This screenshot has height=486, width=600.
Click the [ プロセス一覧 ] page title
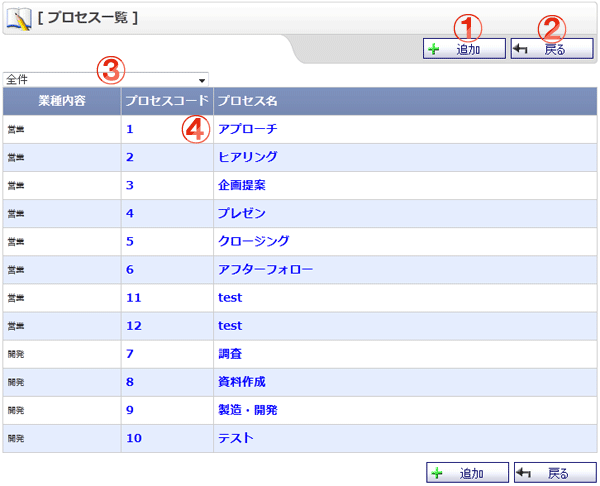pos(88,18)
